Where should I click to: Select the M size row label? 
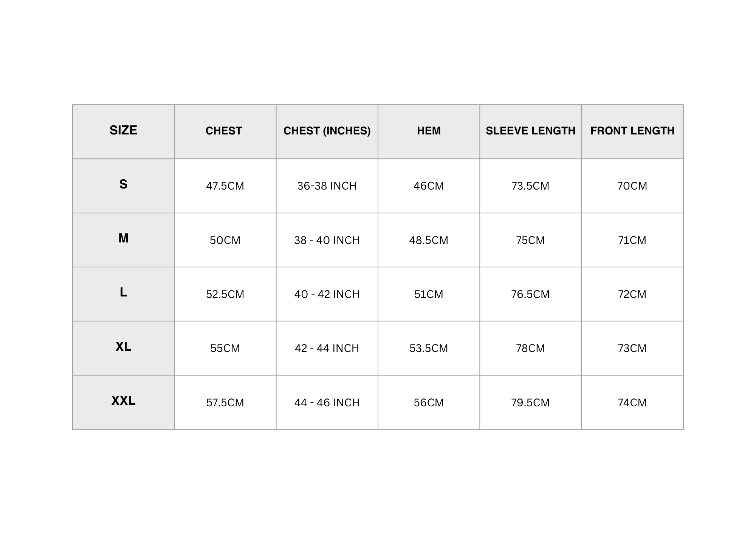coord(123,238)
